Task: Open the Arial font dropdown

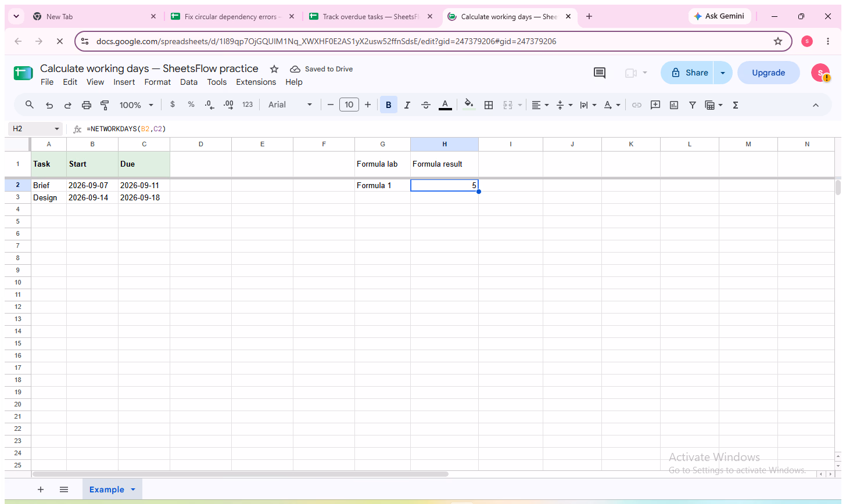Action: point(291,105)
